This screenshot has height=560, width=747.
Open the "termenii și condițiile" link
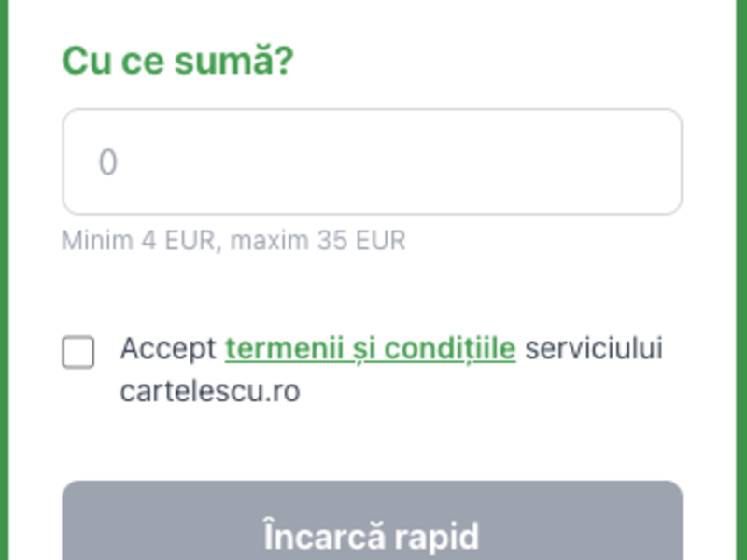[x=370, y=349]
